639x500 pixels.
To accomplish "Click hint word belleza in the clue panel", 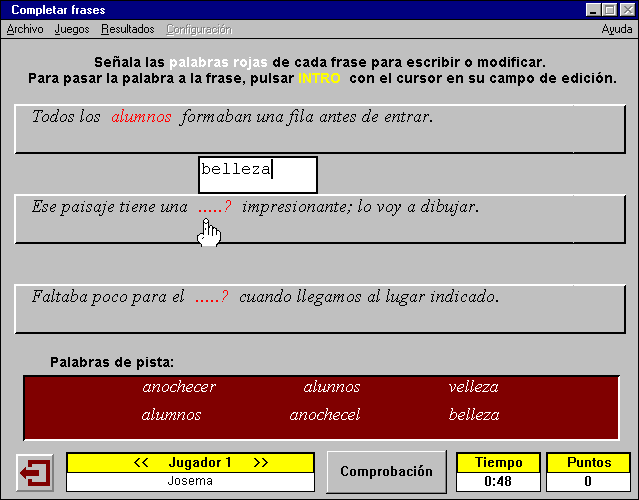I will click(474, 415).
